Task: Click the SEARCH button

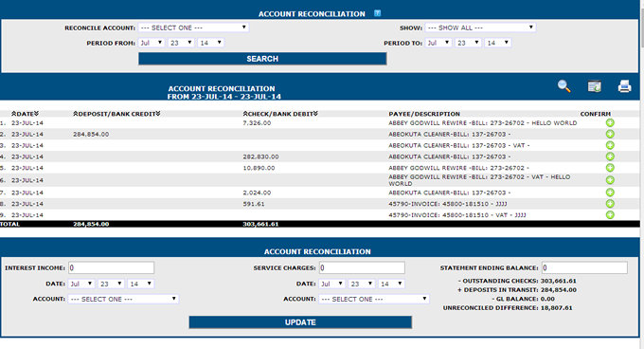Action: click(x=262, y=59)
